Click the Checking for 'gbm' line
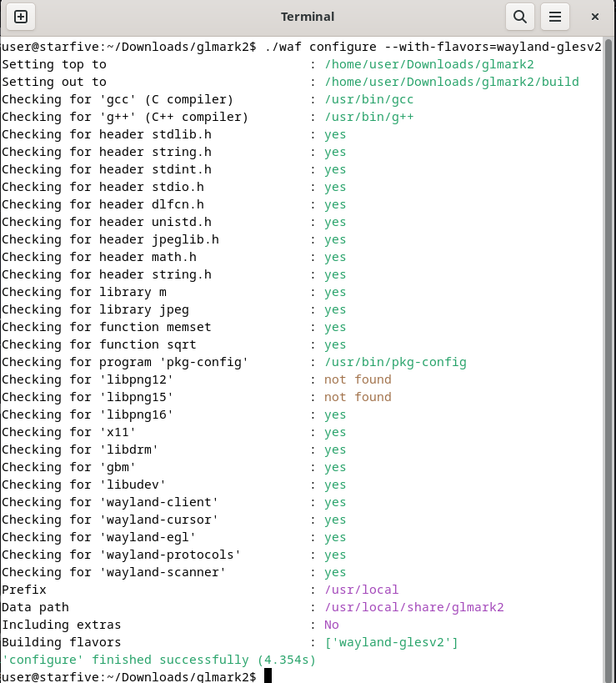This screenshot has height=683, width=616. pyautogui.click(x=174, y=467)
